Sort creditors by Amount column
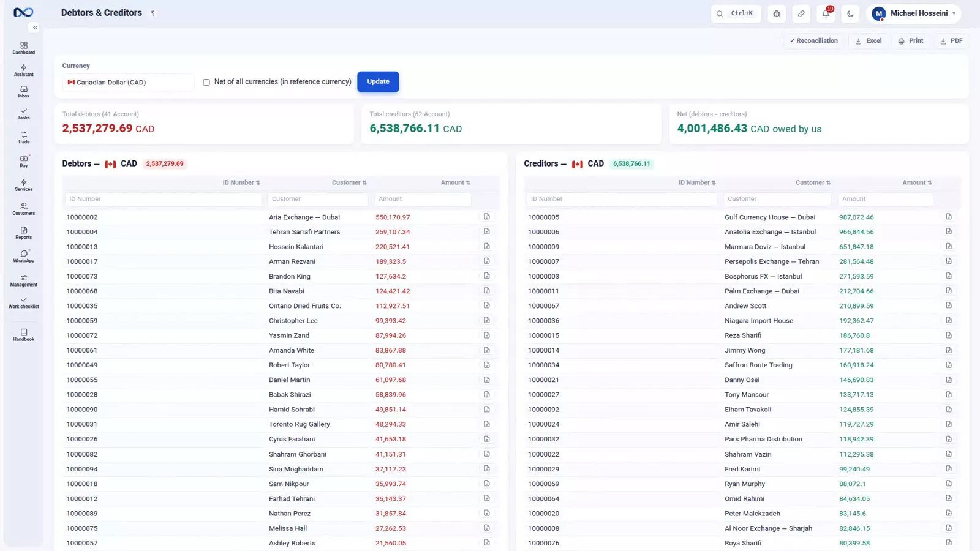The width and height of the screenshot is (980, 551). pos(917,182)
